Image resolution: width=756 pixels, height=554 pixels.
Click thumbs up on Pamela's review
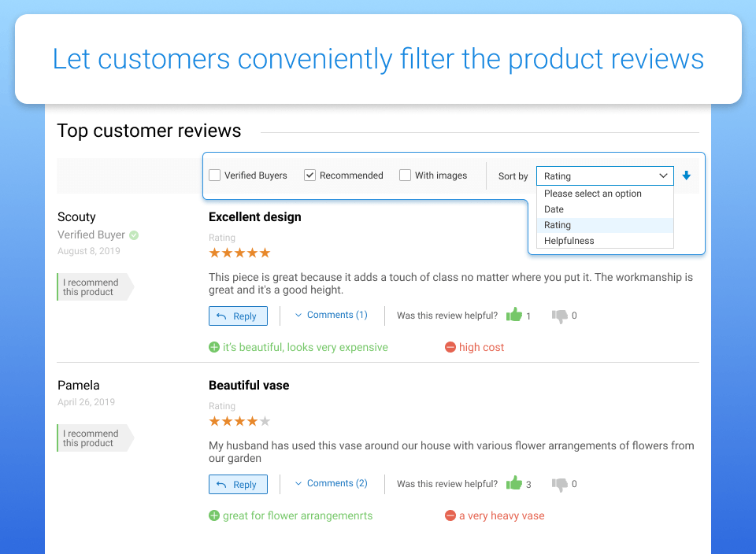(x=514, y=483)
